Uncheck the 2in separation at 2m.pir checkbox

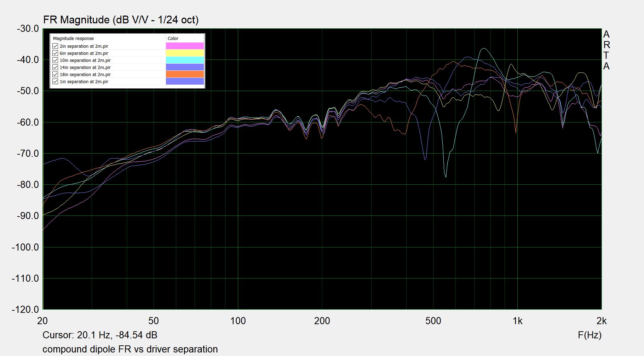pyautogui.click(x=55, y=46)
